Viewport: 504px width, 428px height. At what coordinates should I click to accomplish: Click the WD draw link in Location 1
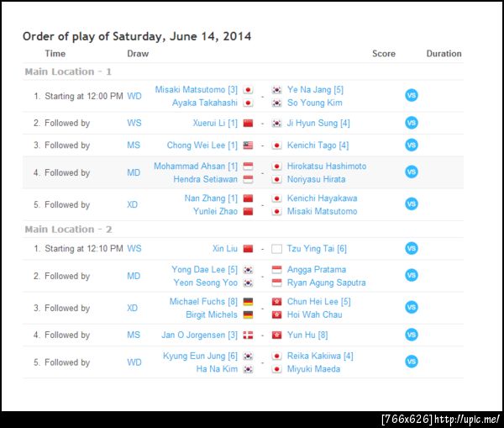point(134,96)
